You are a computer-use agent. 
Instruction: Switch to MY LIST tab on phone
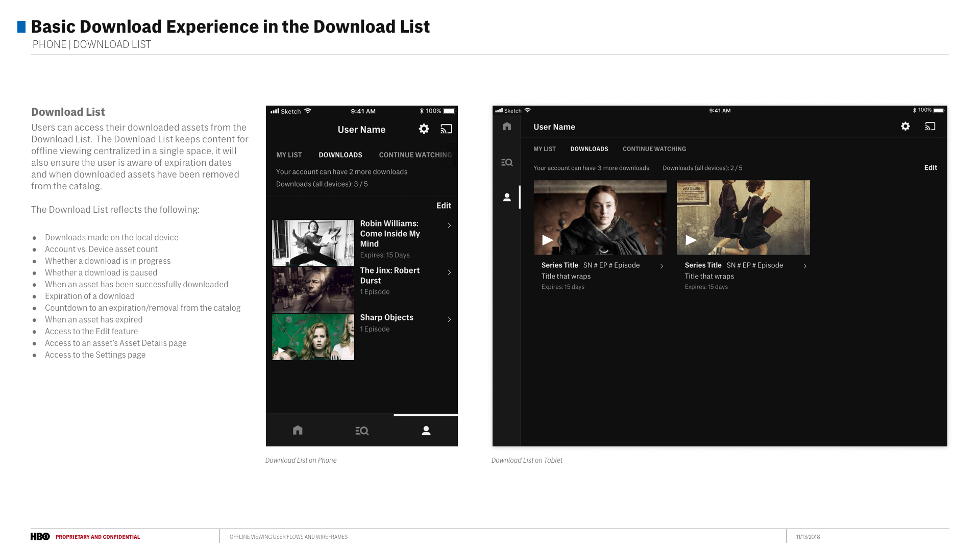(289, 155)
